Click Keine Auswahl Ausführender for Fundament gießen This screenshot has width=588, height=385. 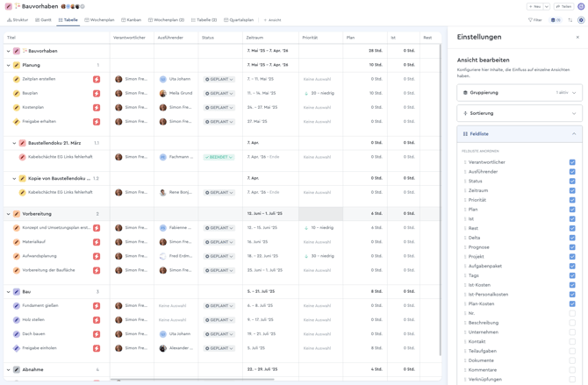coord(173,306)
